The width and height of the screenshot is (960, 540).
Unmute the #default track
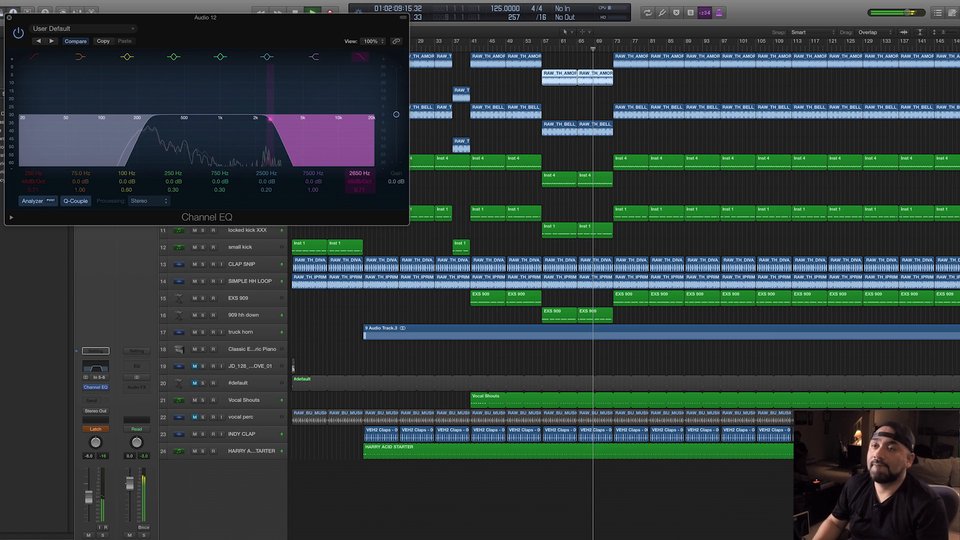click(x=195, y=383)
